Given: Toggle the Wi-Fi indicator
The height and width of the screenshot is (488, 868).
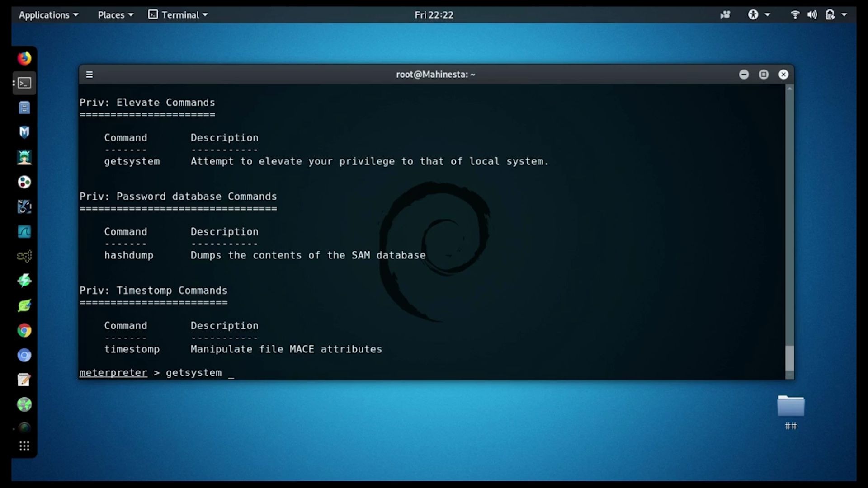Looking at the screenshot, I should [795, 14].
